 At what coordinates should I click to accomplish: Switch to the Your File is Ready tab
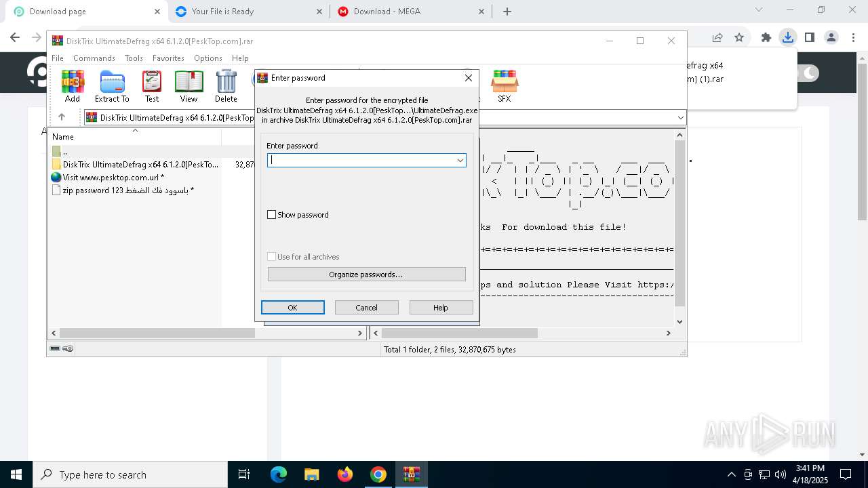pos(248,12)
